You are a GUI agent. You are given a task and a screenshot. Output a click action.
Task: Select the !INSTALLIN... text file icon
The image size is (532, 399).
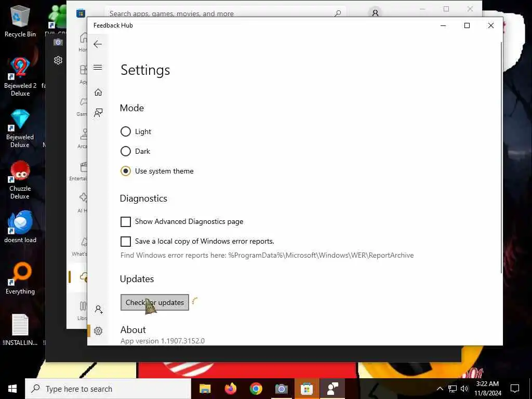20,329
